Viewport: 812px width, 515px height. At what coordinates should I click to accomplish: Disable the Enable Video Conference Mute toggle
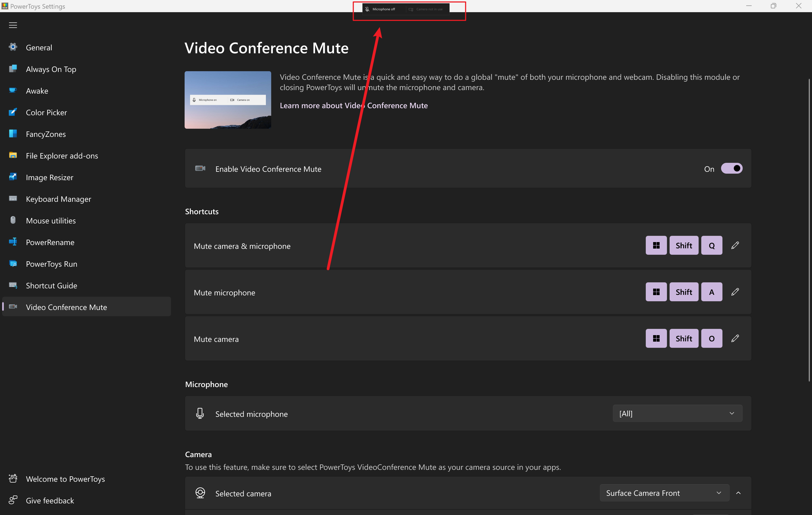(x=732, y=169)
